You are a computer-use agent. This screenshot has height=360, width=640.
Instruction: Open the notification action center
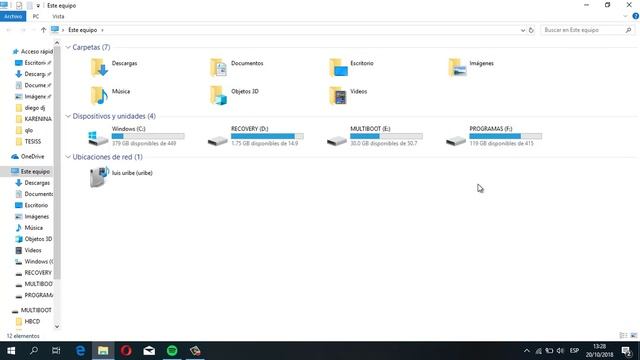click(627, 351)
